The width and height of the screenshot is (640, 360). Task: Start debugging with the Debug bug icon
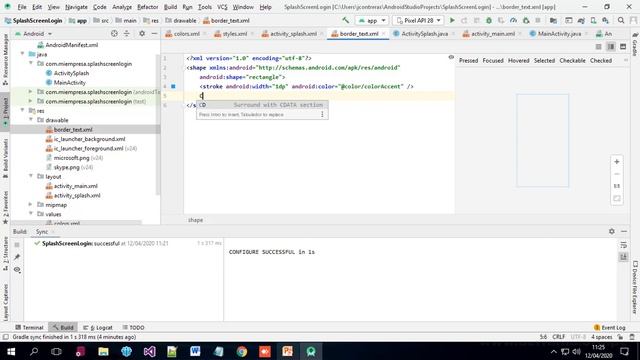pos(489,20)
